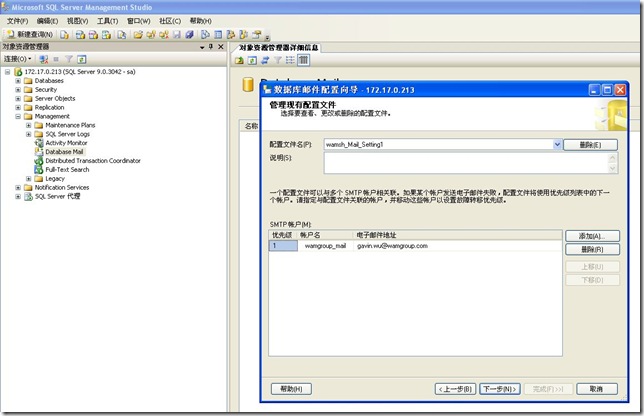Toggle auto-hide pin on Object Explorer panel
644x416 pixels.
[x=211, y=47]
